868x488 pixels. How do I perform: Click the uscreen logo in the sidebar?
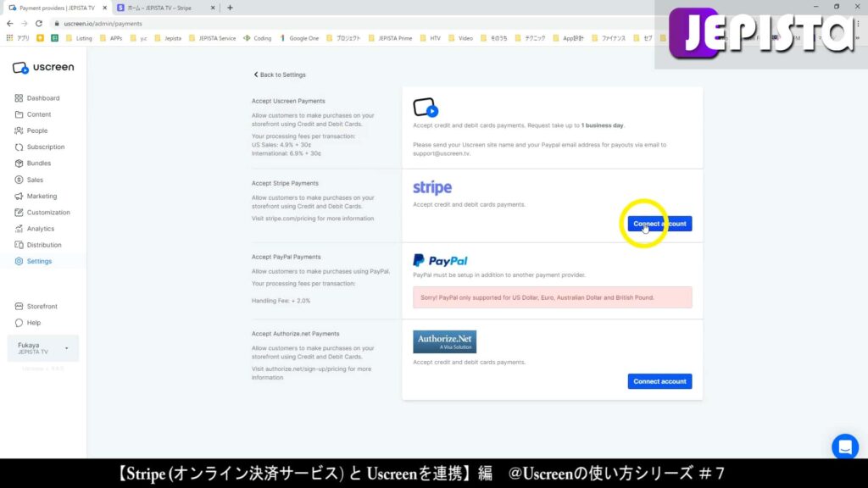43,68
